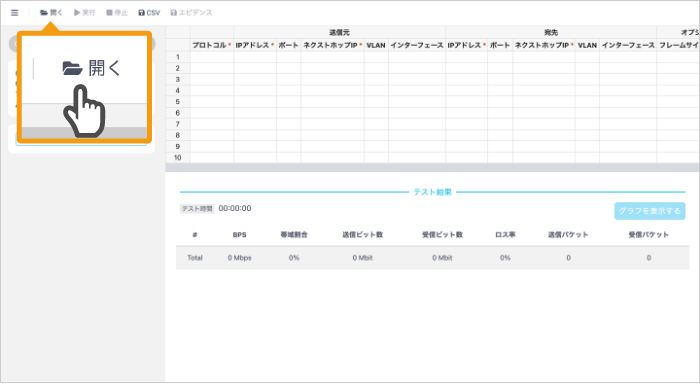Click the 帯域割合 column header
This screenshot has height=384, width=700.
(294, 235)
